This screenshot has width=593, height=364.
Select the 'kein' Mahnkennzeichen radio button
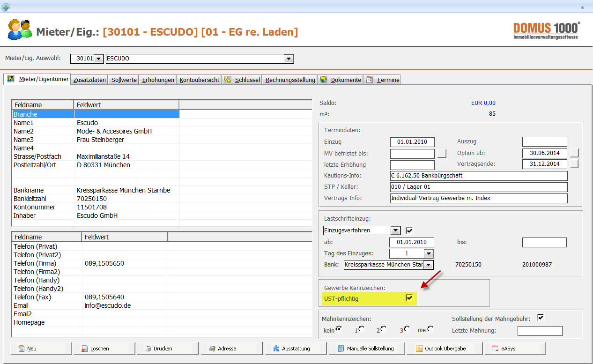339,329
